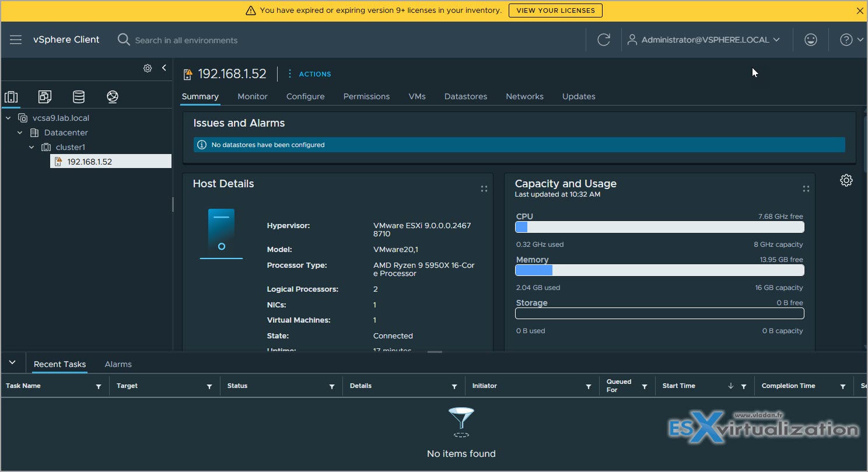
Task: Filter the Start Time column
Action: [x=744, y=386]
